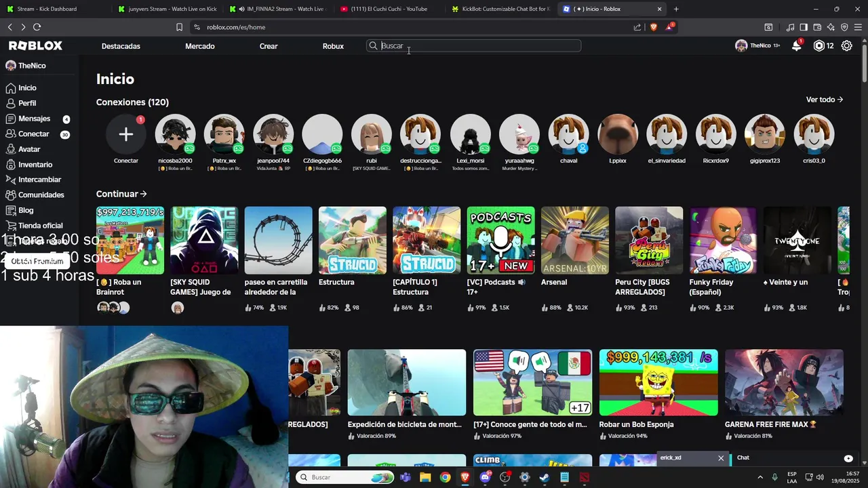Open Steam from the taskbar
Screen dimensions: 868x488
point(545,477)
